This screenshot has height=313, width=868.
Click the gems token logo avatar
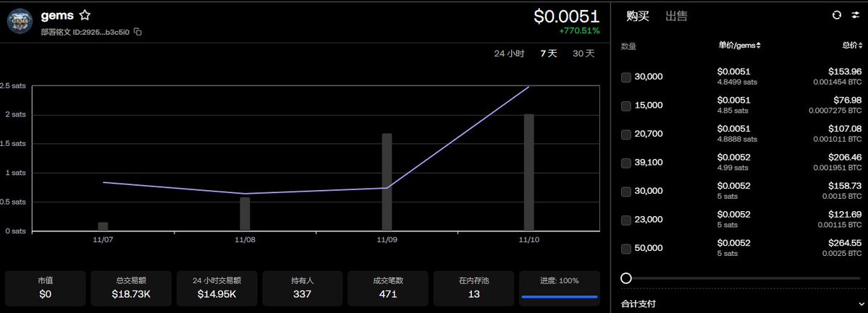tap(20, 21)
